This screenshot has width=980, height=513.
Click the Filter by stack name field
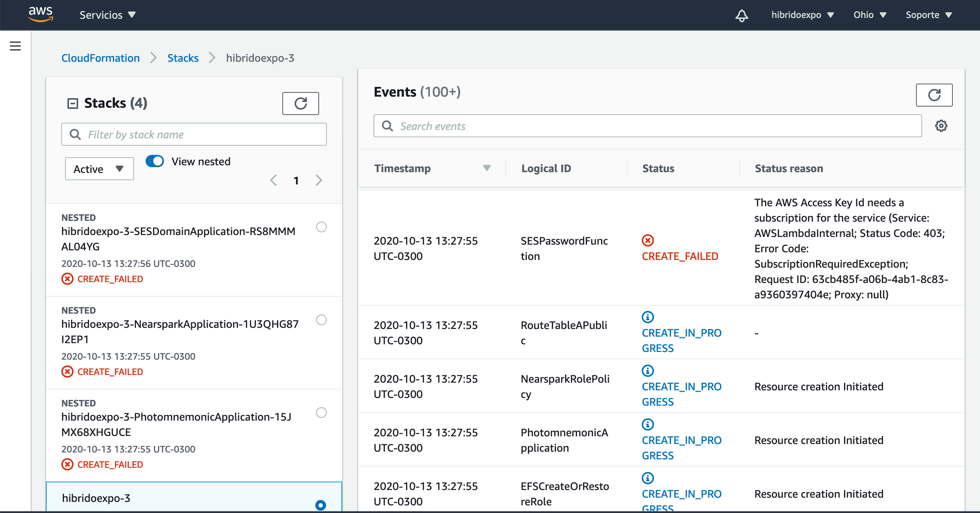pos(194,134)
